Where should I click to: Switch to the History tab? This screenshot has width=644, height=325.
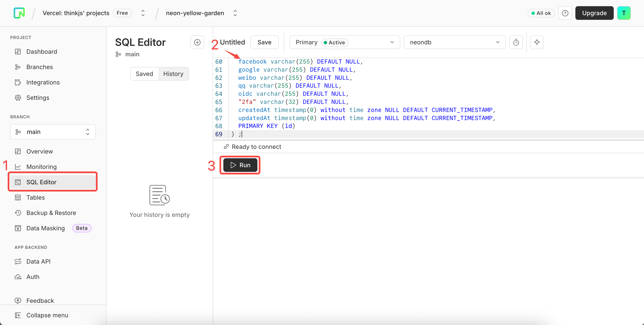[173, 74]
